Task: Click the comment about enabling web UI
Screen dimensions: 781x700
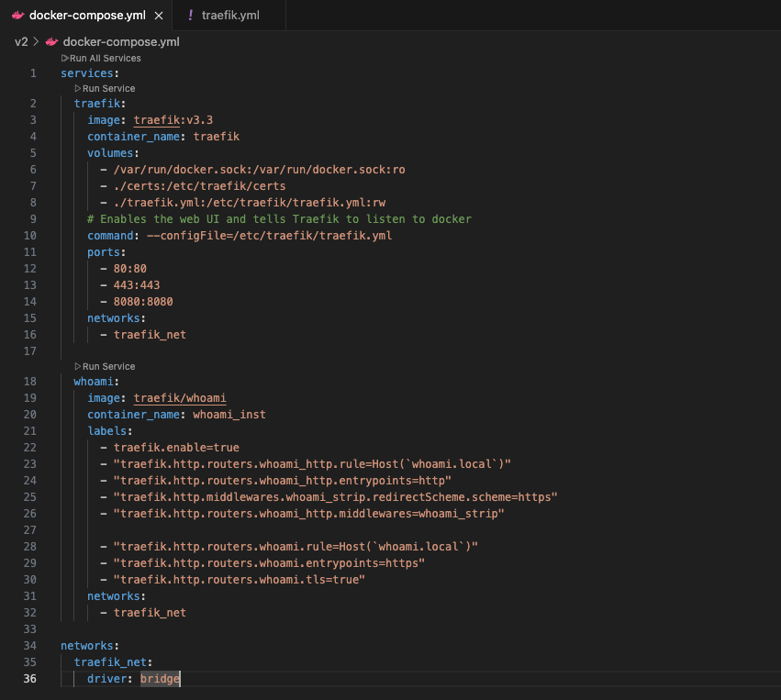Action: [279, 219]
